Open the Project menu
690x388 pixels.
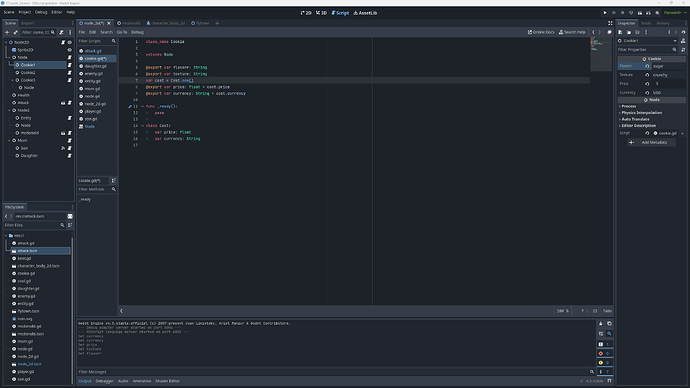point(25,12)
